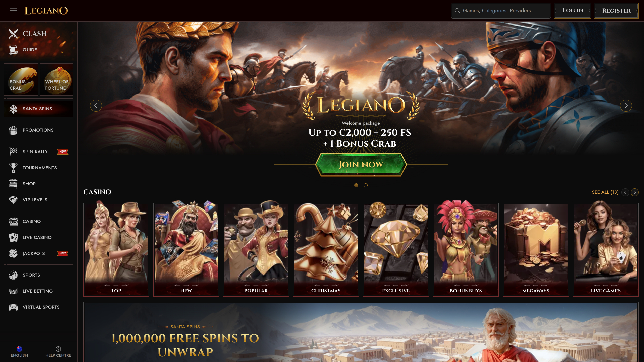Go to previous banner with left arrow
This screenshot has width=644, height=362.
coord(96,106)
